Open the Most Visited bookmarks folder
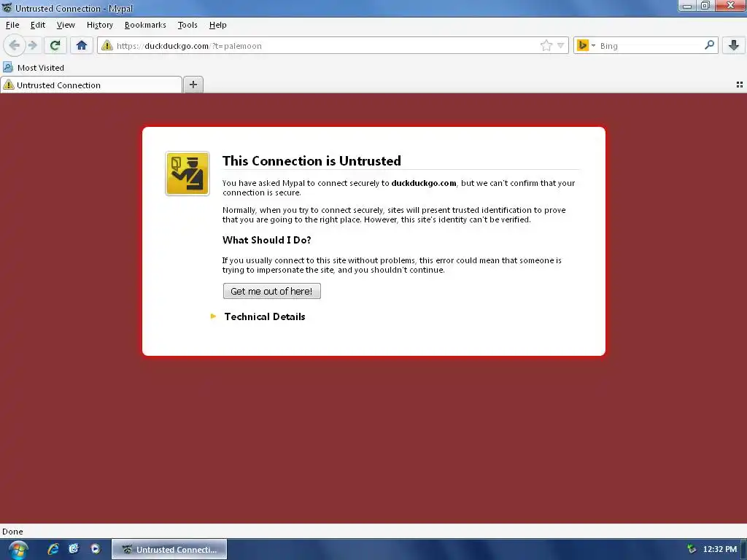The width and height of the screenshot is (747, 560). point(34,68)
